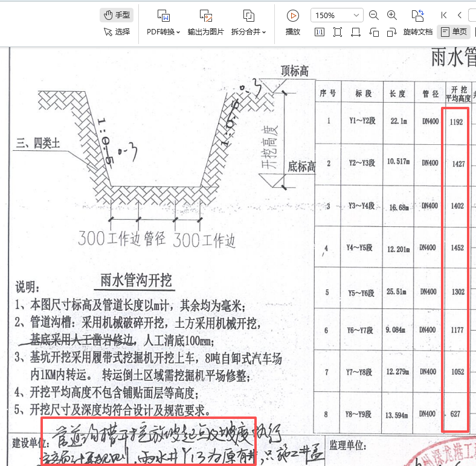Click the 三、四类土 soil label

pyautogui.click(x=38, y=142)
